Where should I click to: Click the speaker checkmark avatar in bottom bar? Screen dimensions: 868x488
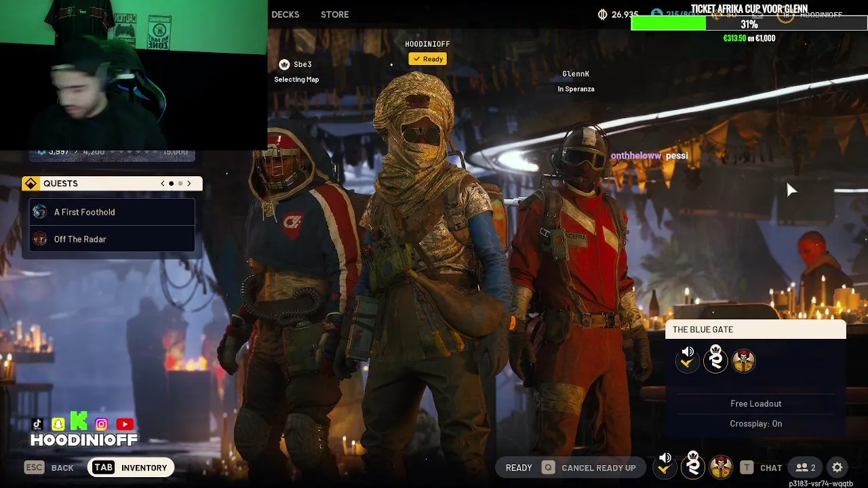point(665,465)
